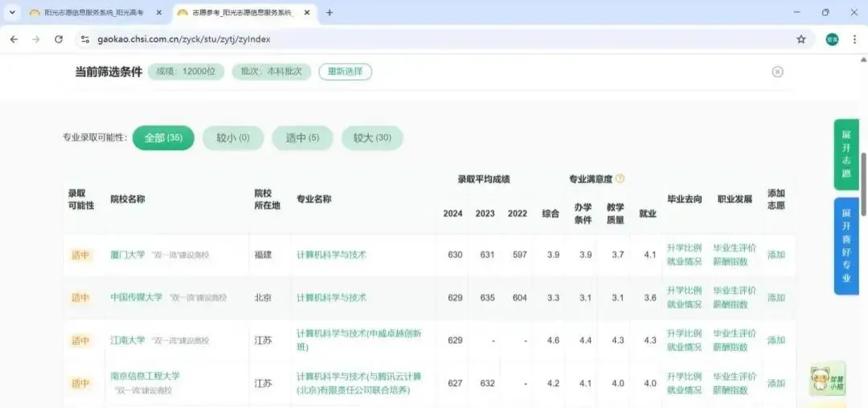This screenshot has height=408, width=868.
Task: Bookmark this page with the star icon
Action: coord(800,39)
